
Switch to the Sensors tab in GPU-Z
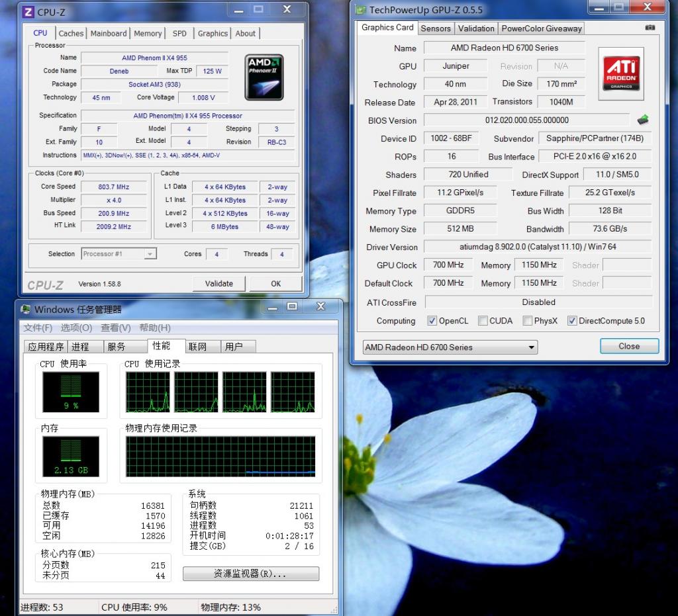click(436, 28)
